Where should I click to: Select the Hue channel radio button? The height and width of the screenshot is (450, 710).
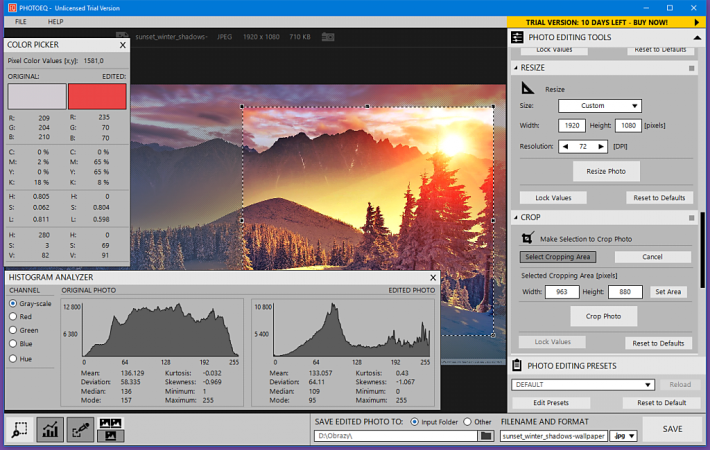13,359
